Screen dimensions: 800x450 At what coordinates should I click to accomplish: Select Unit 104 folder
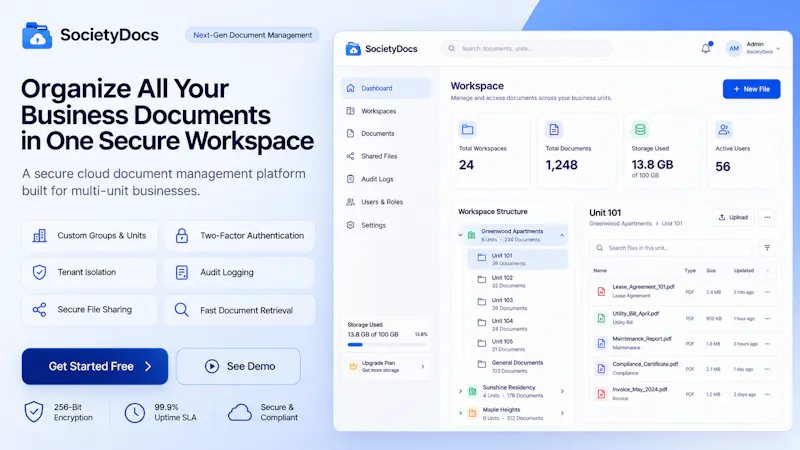(517, 325)
